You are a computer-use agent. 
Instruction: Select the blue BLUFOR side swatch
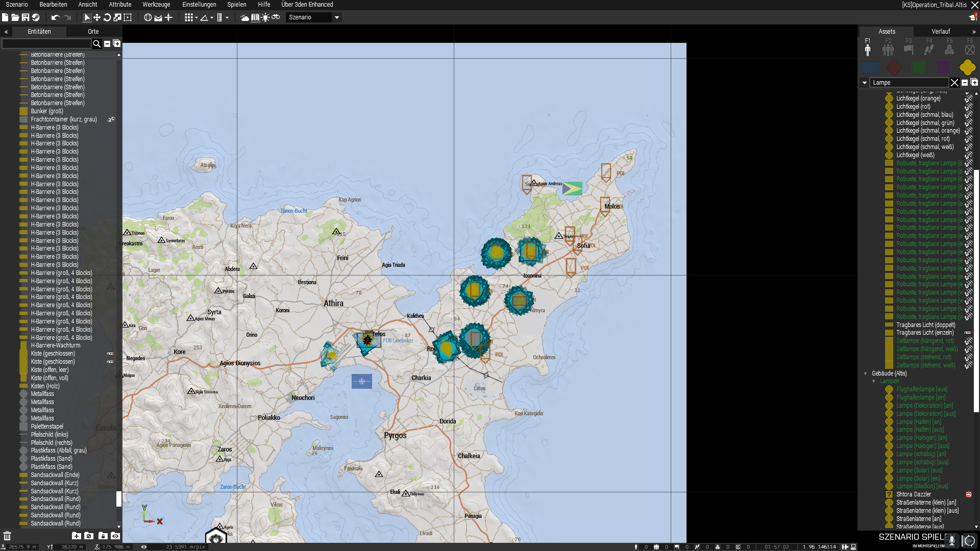pos(870,67)
